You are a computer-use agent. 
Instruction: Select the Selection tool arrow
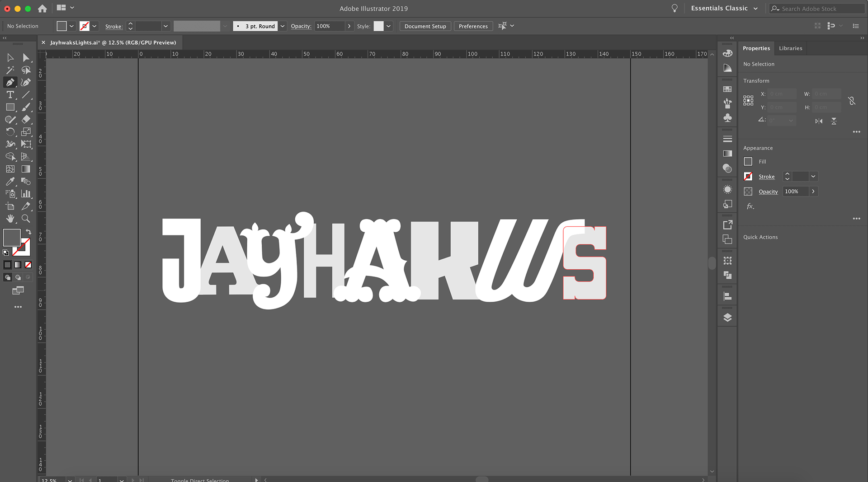coord(10,58)
